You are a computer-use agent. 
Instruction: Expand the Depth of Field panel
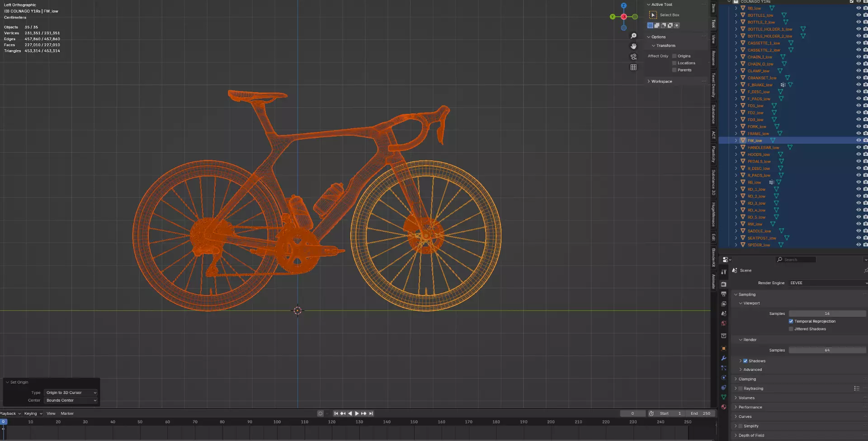(751, 436)
